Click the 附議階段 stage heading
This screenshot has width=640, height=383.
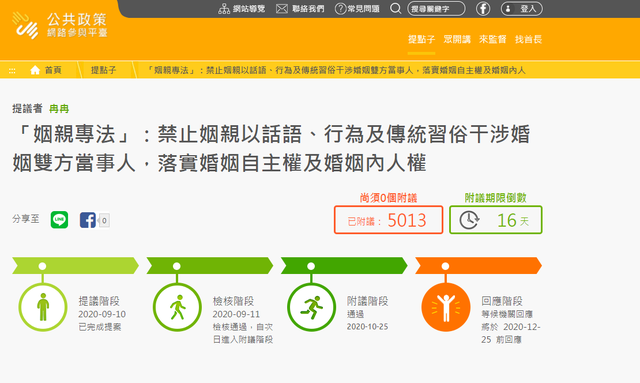367,301
